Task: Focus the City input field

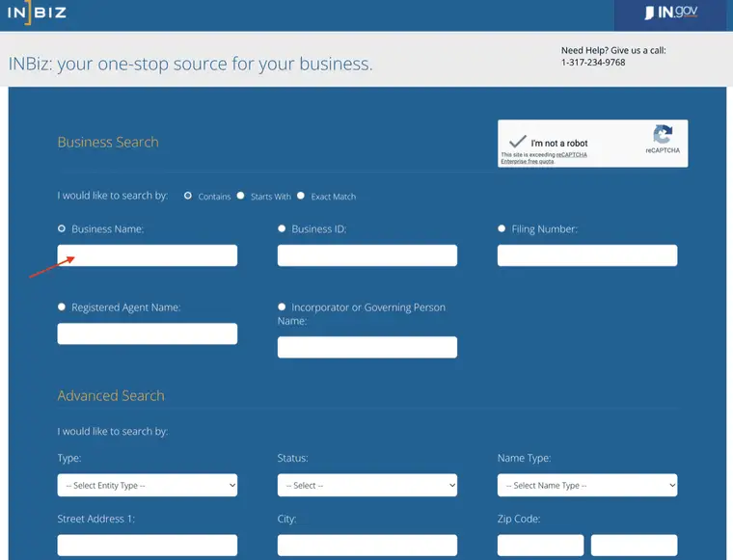Action: tap(367, 546)
